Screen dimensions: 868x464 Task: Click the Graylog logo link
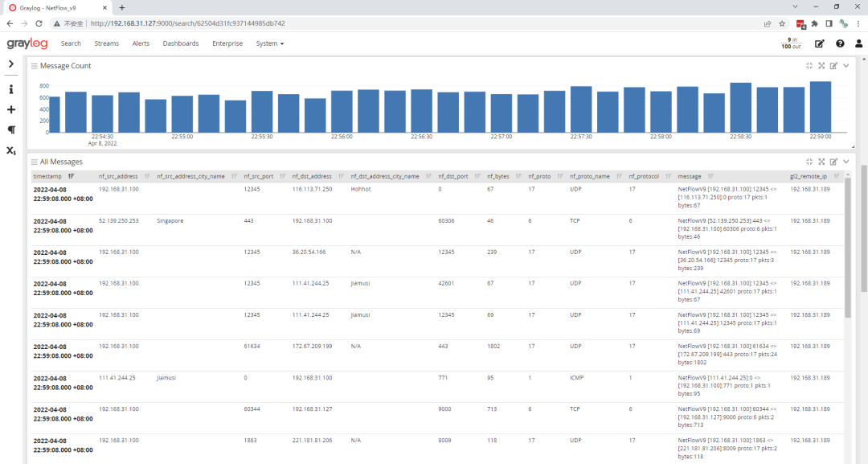coord(29,43)
